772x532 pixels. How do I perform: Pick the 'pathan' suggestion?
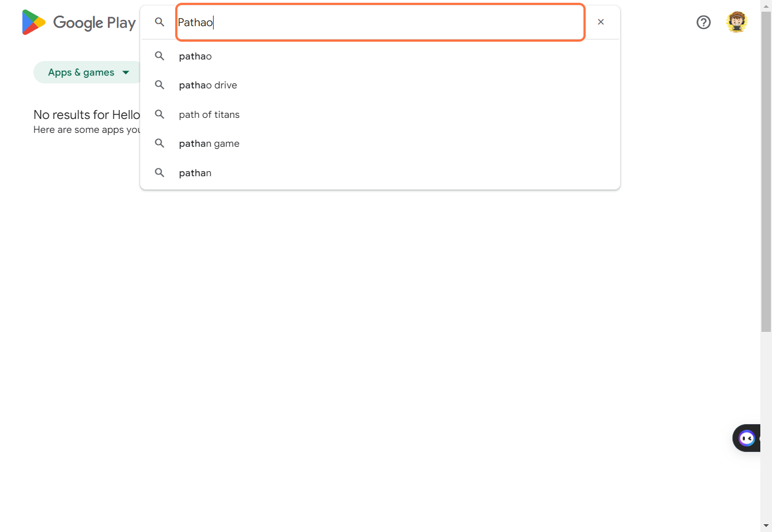195,173
